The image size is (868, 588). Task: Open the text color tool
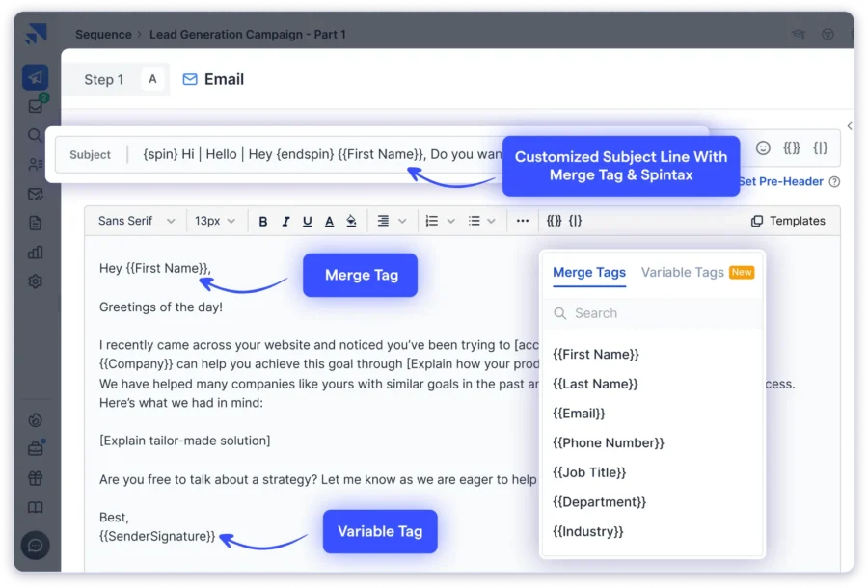point(330,222)
